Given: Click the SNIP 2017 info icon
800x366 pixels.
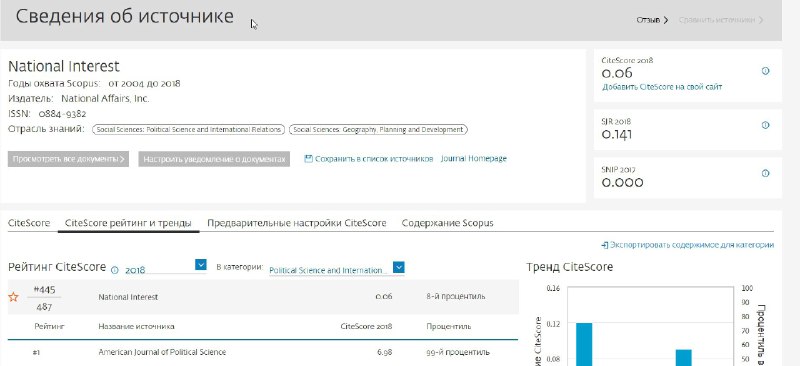Looking at the screenshot, I should (765, 174).
